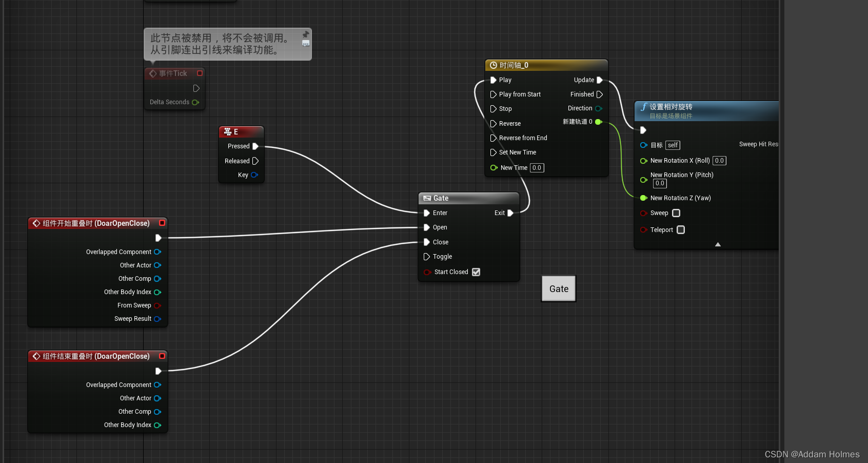Click the 组件结束重叠时 exec output pin
Image resolution: width=868 pixels, height=463 pixels.
click(158, 371)
